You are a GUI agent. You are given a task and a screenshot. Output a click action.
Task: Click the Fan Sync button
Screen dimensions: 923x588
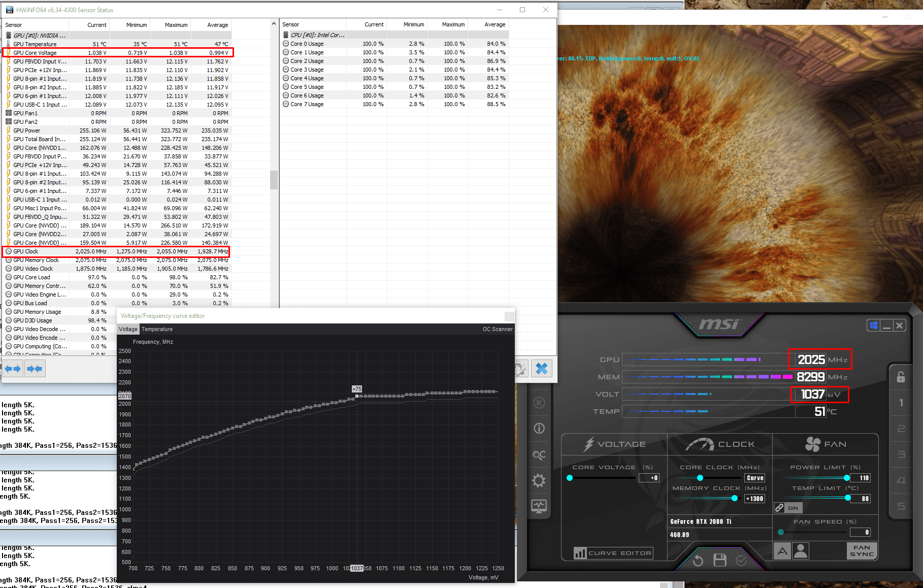pyautogui.click(x=862, y=551)
